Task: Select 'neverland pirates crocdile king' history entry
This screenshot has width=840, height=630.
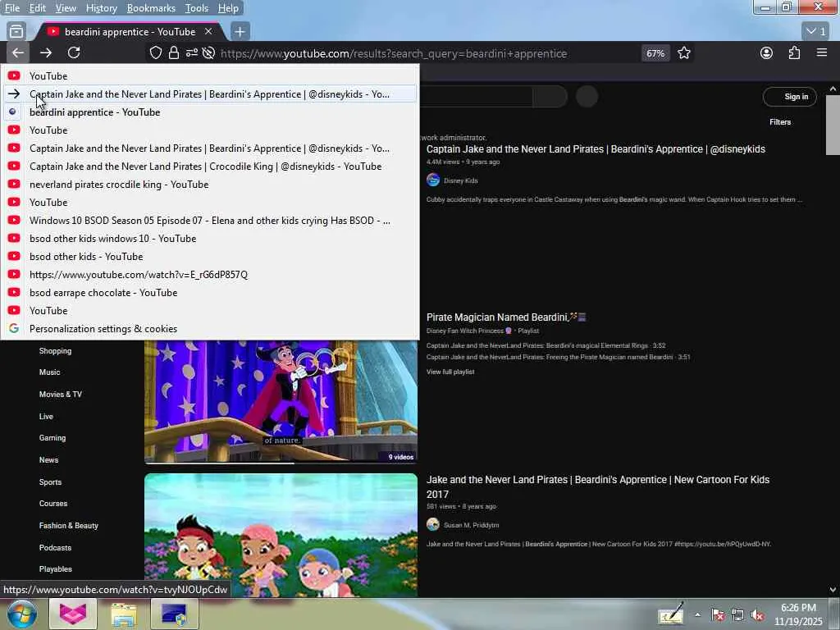Action: (210, 185)
